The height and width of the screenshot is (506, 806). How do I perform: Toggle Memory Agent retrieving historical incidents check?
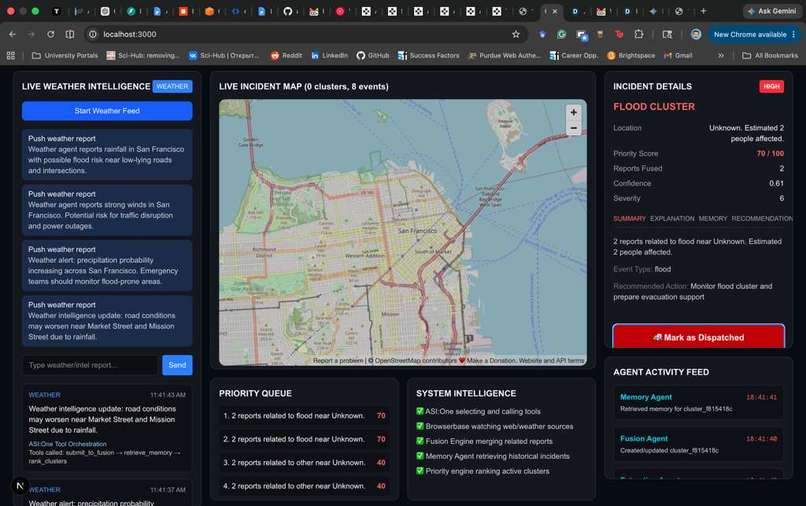click(x=420, y=456)
